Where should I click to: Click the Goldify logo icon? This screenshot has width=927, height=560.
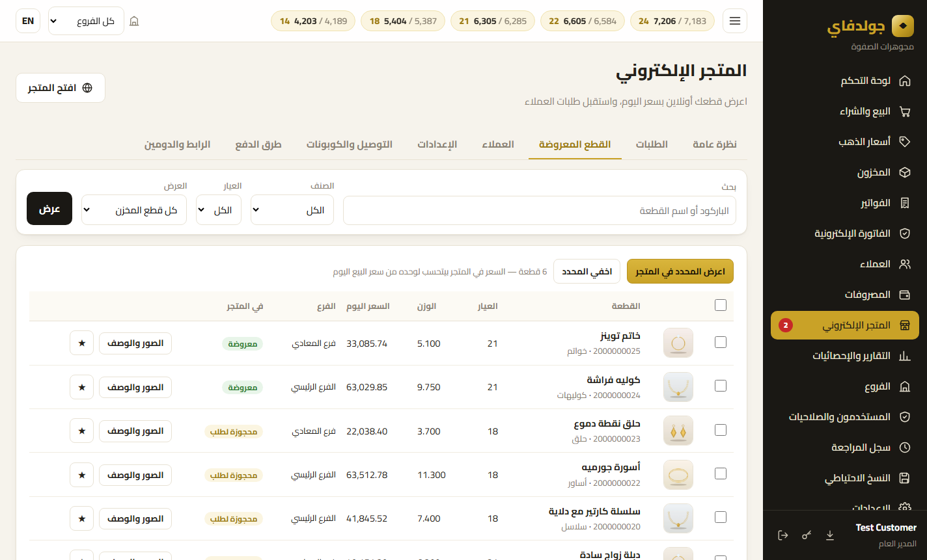[902, 26]
